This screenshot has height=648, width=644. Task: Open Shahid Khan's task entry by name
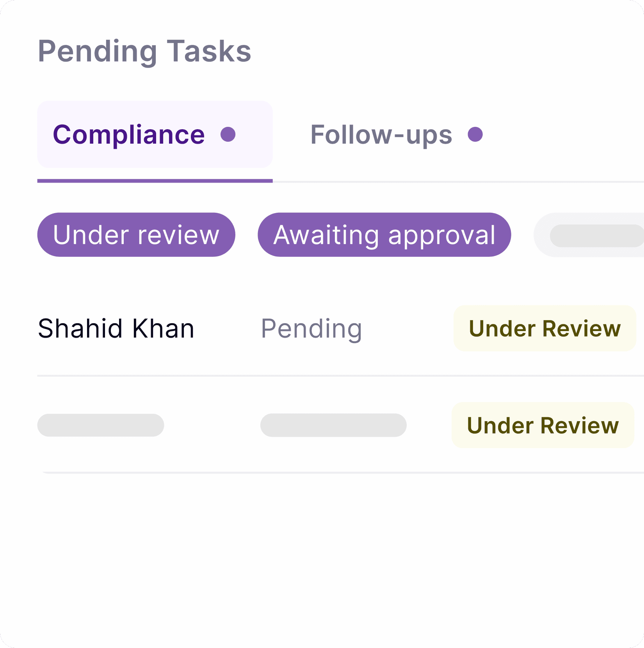click(116, 328)
